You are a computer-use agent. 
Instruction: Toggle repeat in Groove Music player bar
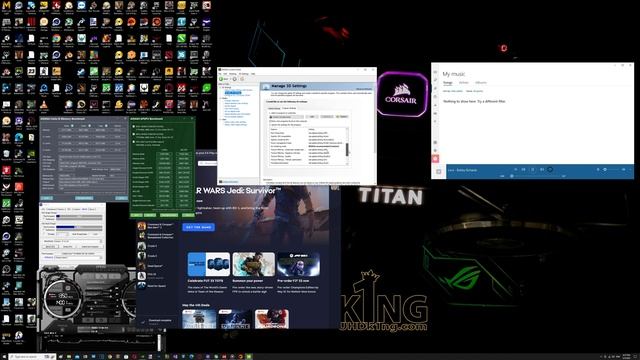pyautogui.click(x=550, y=169)
